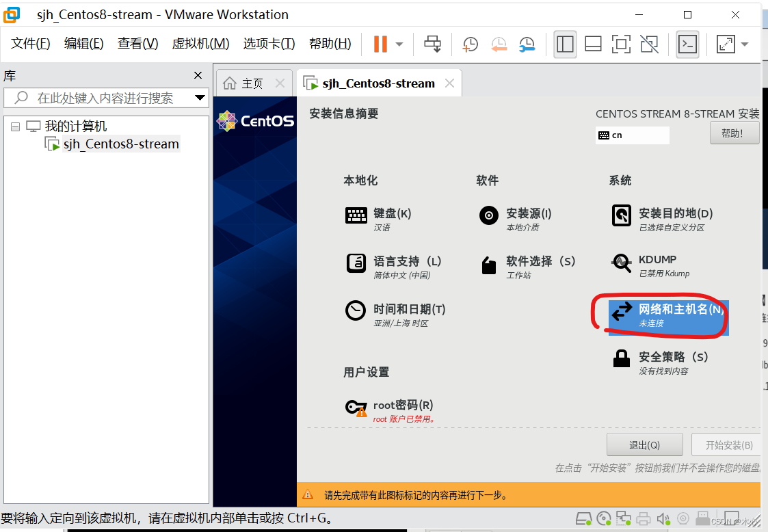
Task: Open the 文件(F) menu
Action: (30, 44)
